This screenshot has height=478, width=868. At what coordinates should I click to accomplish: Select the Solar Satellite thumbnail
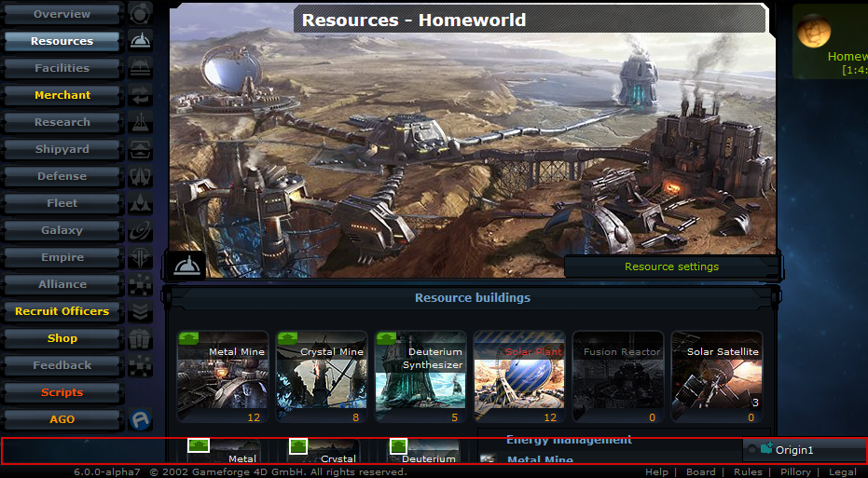[716, 377]
